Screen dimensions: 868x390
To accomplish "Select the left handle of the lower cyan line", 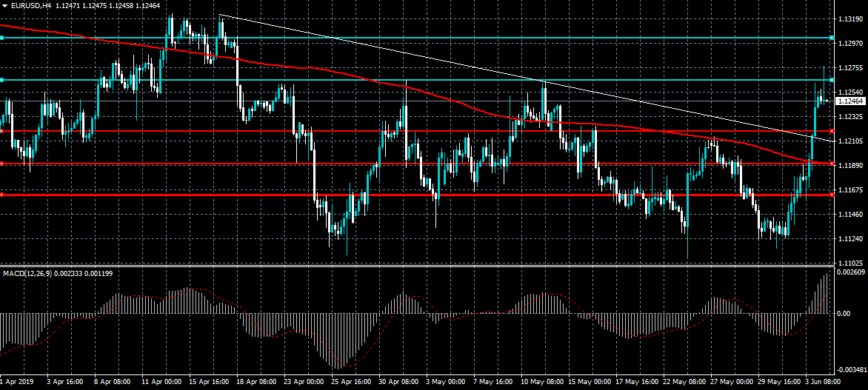I will click(1, 80).
